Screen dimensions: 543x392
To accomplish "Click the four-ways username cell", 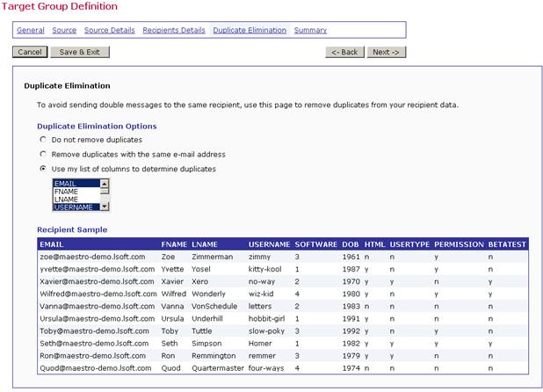I will 266,368.
